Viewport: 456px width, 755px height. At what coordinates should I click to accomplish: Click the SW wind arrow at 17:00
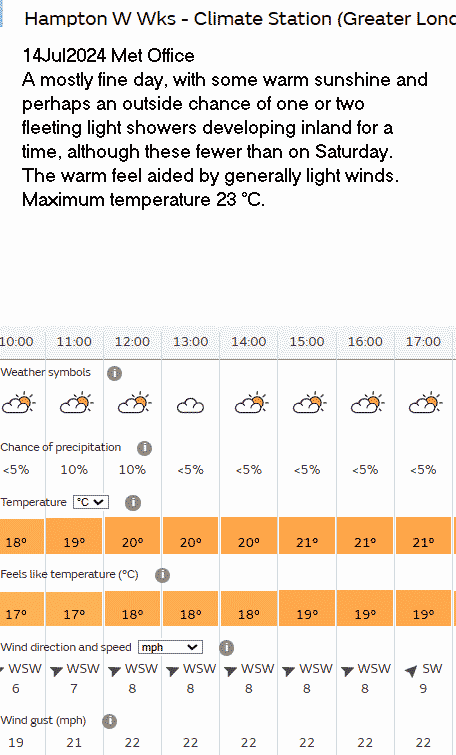[x=411, y=671]
